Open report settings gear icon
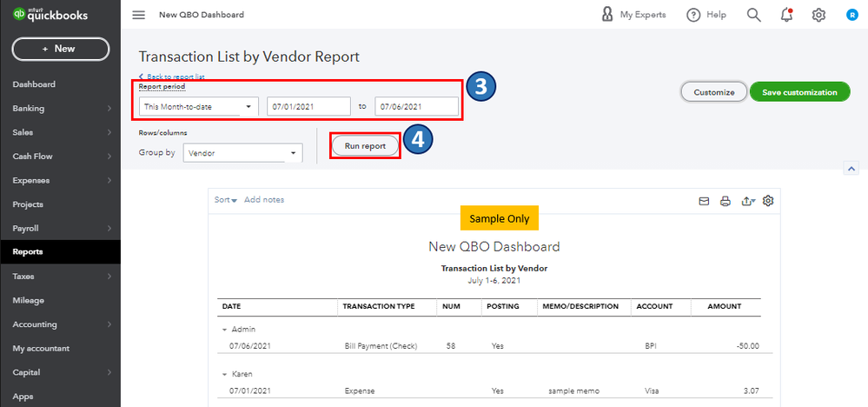Viewport: 868px width, 407px height. (x=768, y=201)
